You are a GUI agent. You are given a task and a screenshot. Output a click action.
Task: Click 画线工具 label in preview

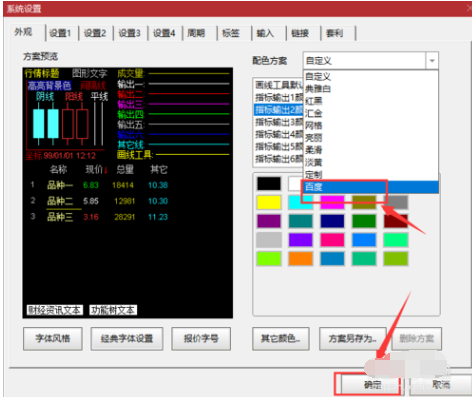(x=135, y=155)
